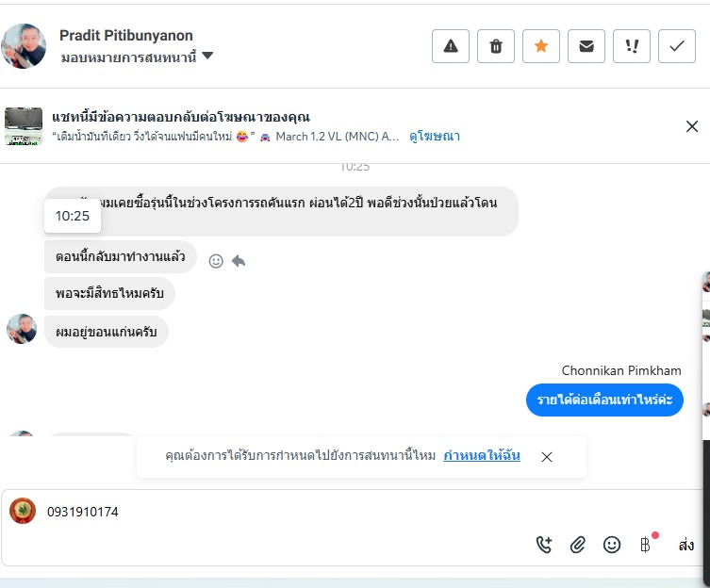This screenshot has width=710, height=588.
Task: Close the ad reply banner
Action: pyautogui.click(x=692, y=126)
